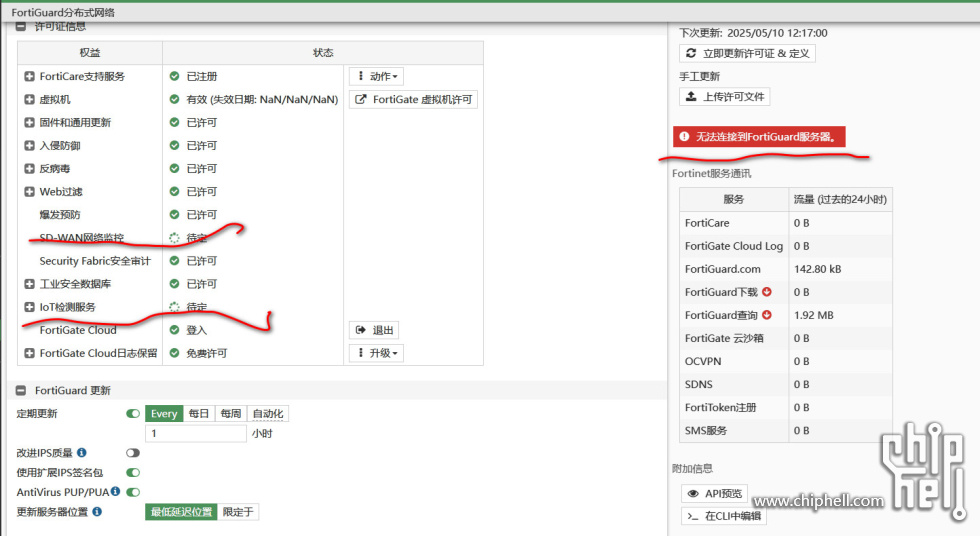Toggle the AntiVirus PUP/PUA switch
This screenshot has width=980, height=536.
[133, 492]
